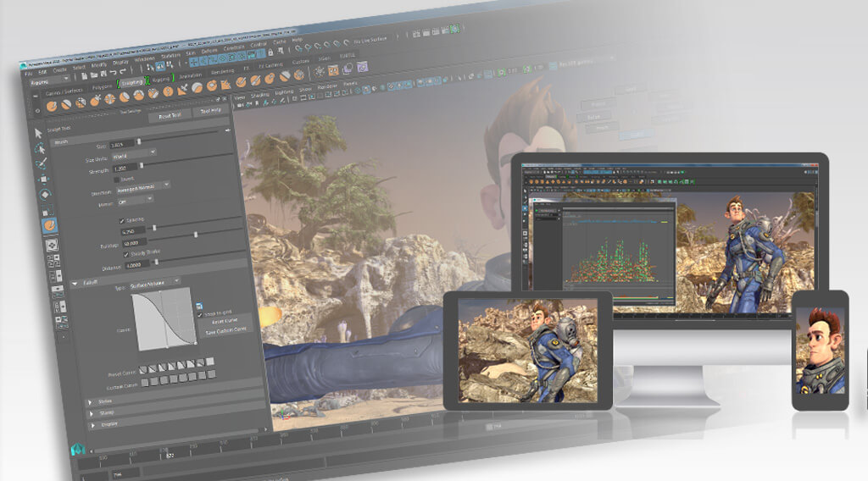
Task: Click the Maya logo icon near timeline
Action: point(78,449)
